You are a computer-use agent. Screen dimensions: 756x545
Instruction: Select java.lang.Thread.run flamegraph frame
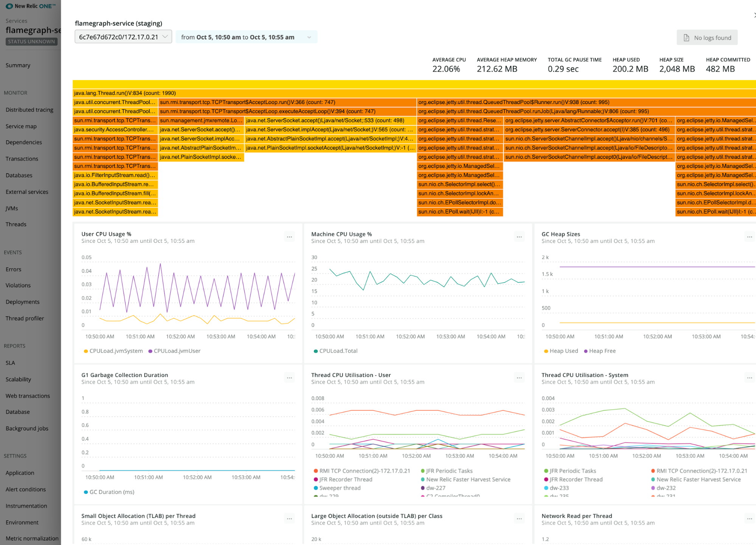coord(414,93)
